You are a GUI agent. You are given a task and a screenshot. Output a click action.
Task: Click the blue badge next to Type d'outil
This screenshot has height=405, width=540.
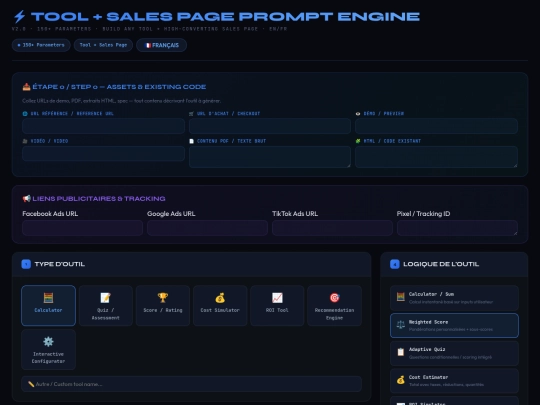tap(26, 264)
